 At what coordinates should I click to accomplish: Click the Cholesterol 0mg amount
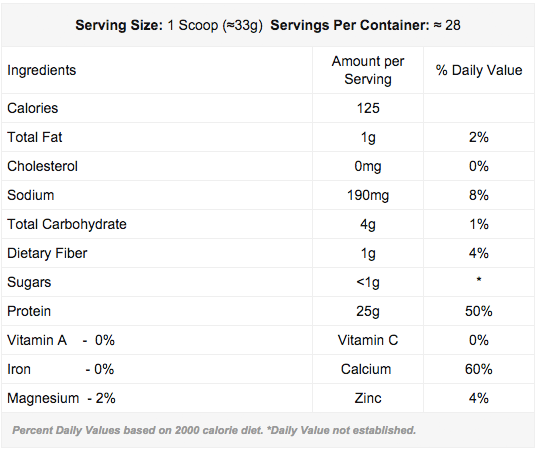[368, 166]
